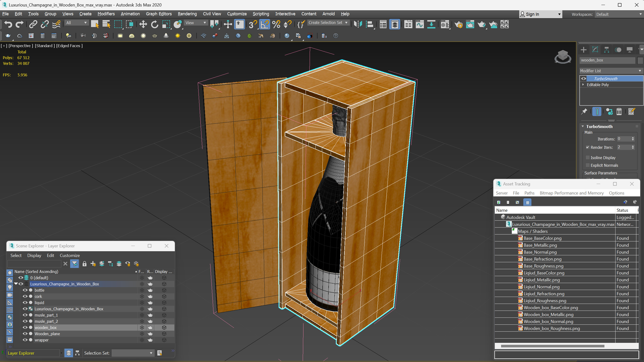The image size is (644, 362).
Task: Collapse the Luxurious_Champagne_in_Wooden_Box layer
Action: 16,284
